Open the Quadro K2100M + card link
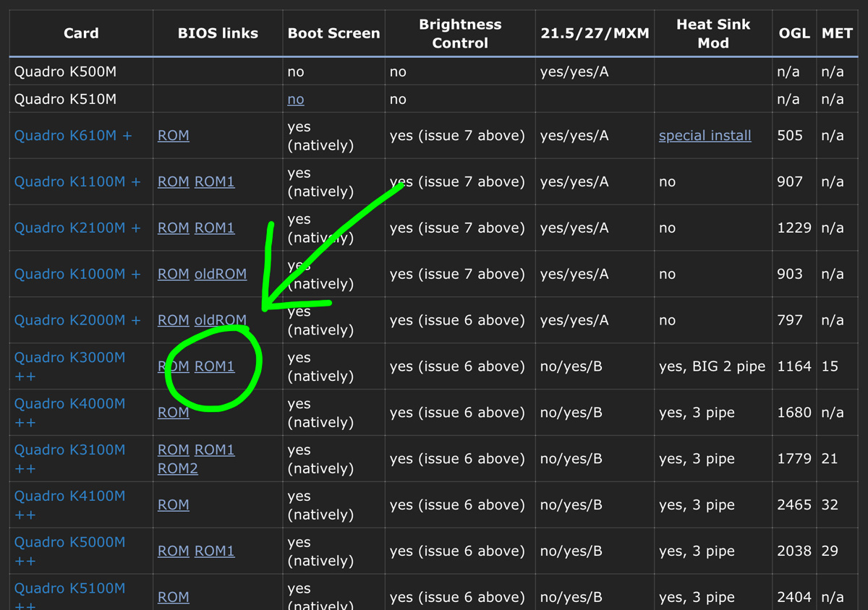This screenshot has height=610, width=868. click(x=77, y=228)
